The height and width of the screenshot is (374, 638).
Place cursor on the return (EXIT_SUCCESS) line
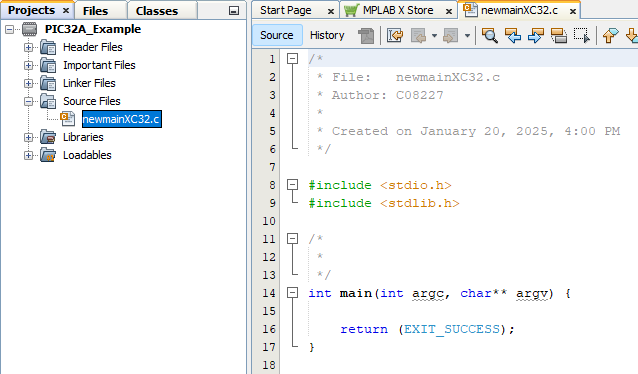(428, 329)
